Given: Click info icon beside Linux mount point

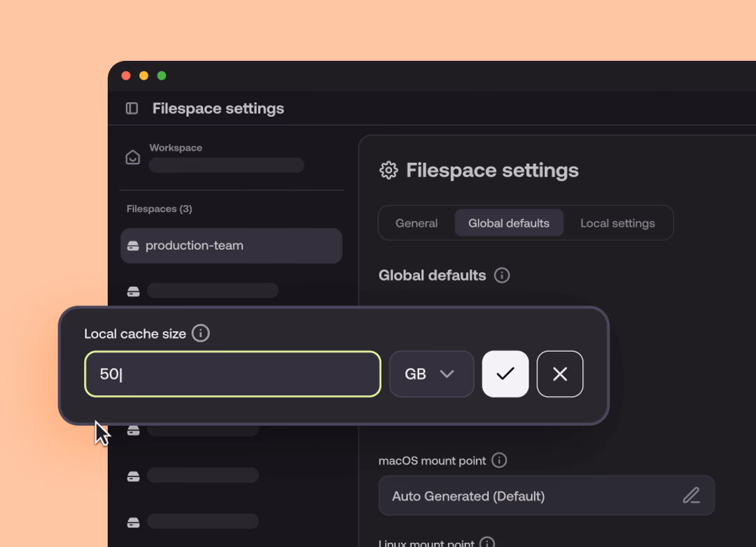Looking at the screenshot, I should [487, 542].
